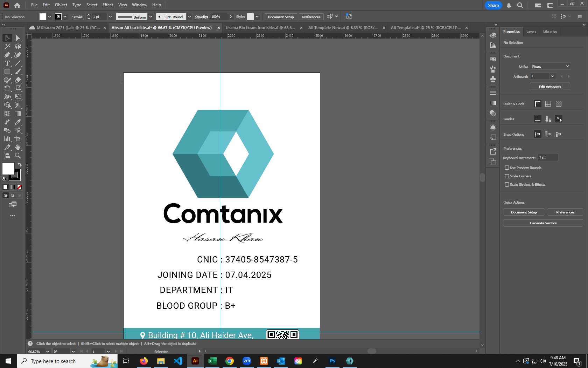Toggle show grid button
Screen dimensions: 588x368
tap(548, 104)
